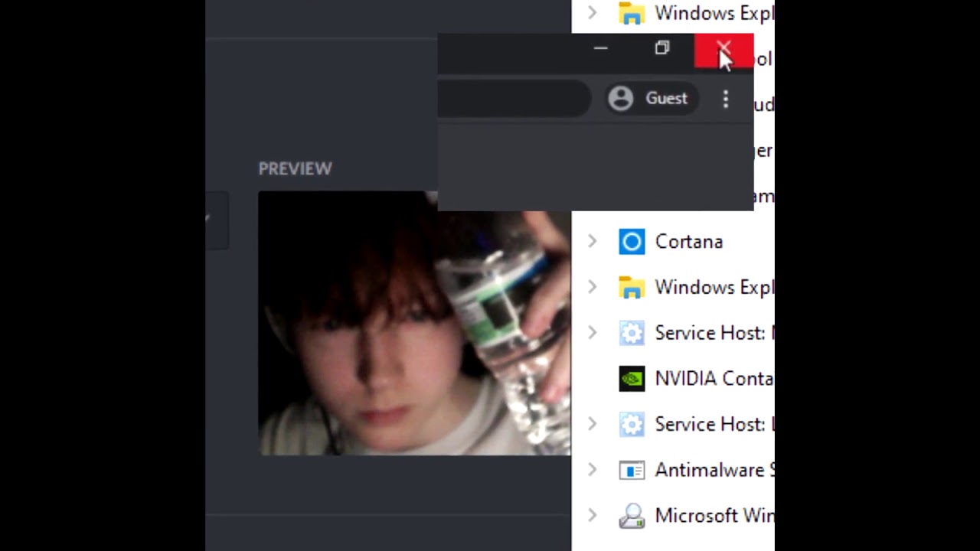Expand the Antimalware Service process group
This screenshot has width=980, height=551.
point(592,470)
